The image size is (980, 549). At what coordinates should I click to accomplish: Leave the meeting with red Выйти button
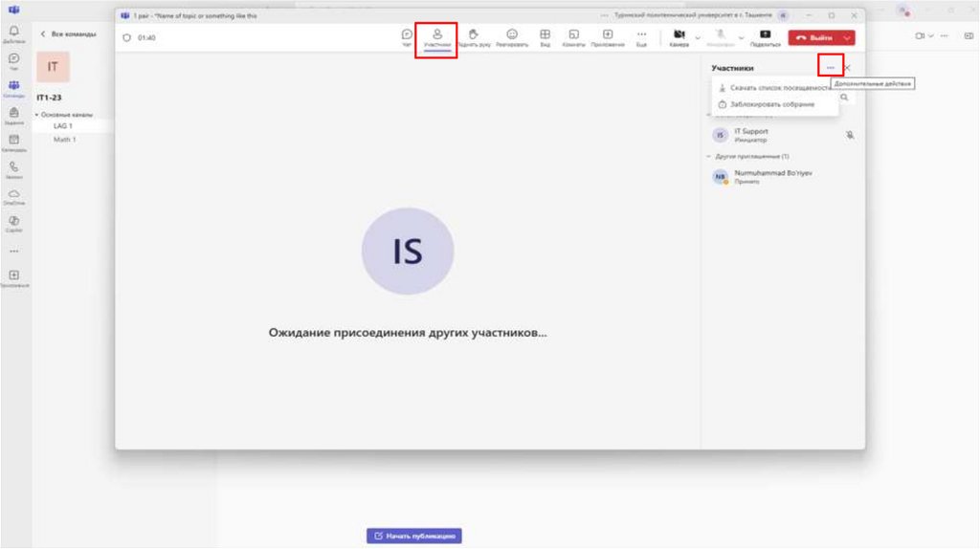[x=814, y=37]
